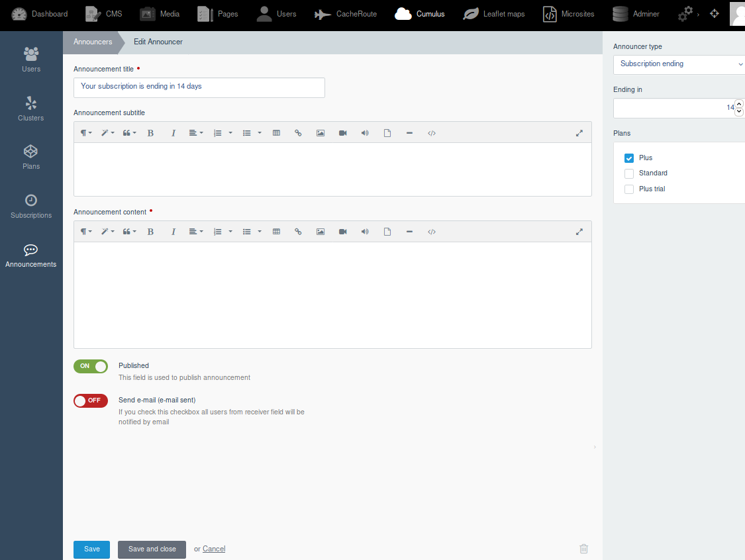Insert image in content editor

click(x=321, y=232)
